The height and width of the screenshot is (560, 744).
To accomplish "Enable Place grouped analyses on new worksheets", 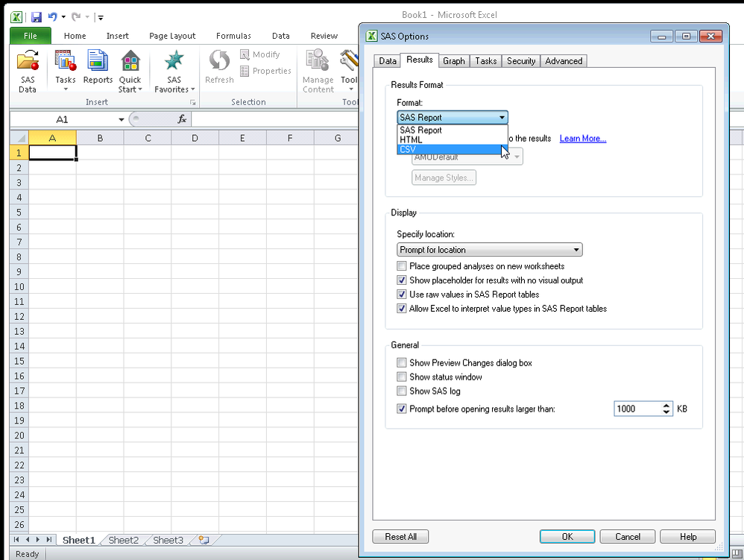I will click(x=402, y=266).
